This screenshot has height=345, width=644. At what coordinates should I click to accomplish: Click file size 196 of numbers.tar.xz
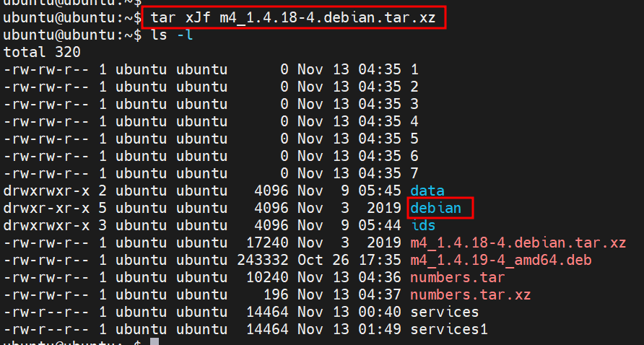pyautogui.click(x=276, y=294)
